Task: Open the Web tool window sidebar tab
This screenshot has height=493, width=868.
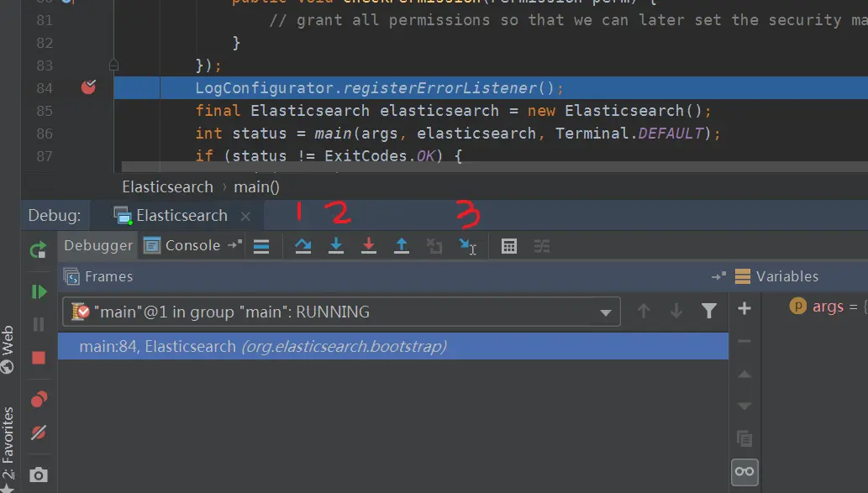Action: (8, 349)
